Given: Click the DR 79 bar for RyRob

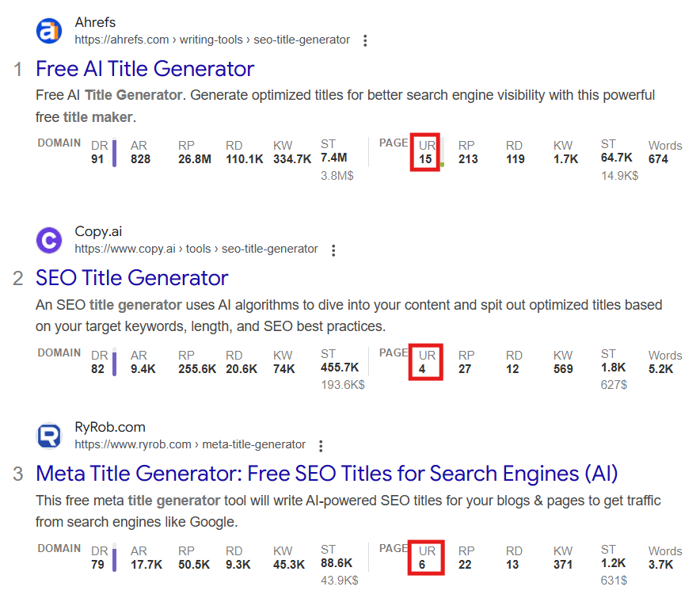Looking at the screenshot, I should click(x=114, y=558).
